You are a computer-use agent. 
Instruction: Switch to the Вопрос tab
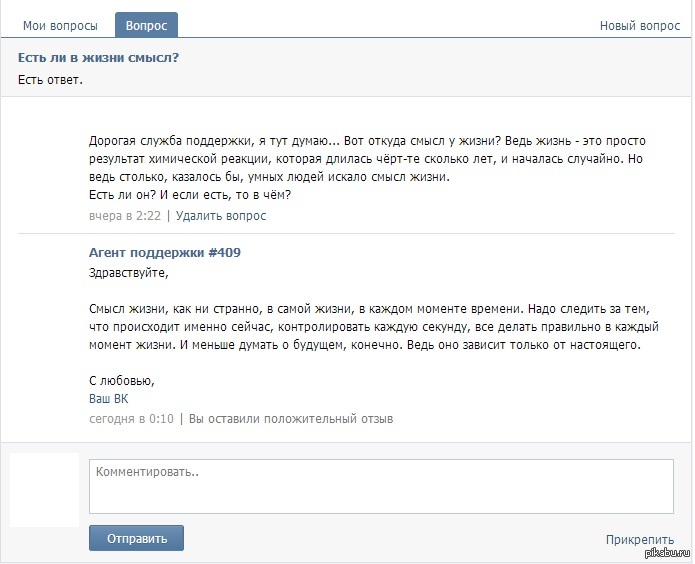pyautogui.click(x=146, y=26)
